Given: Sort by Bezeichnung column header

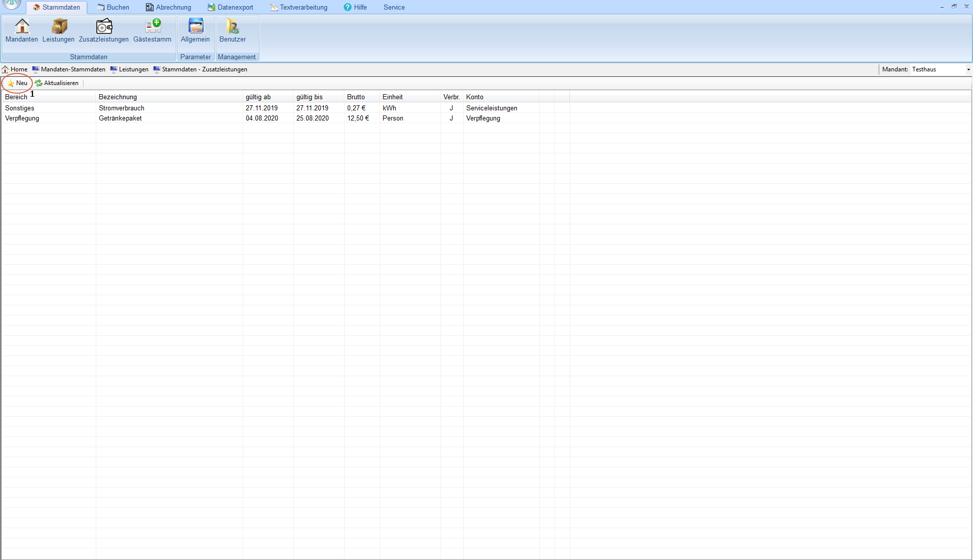Looking at the screenshot, I should (x=118, y=97).
